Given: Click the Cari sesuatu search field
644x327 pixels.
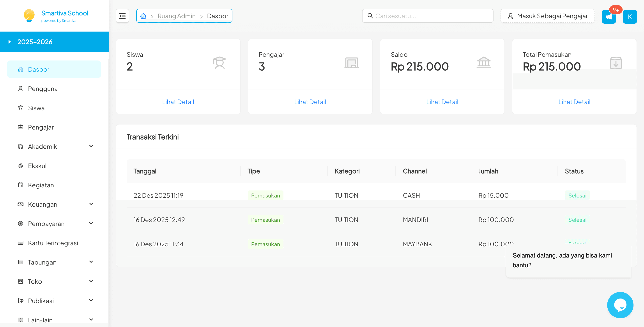Looking at the screenshot, I should (x=428, y=16).
